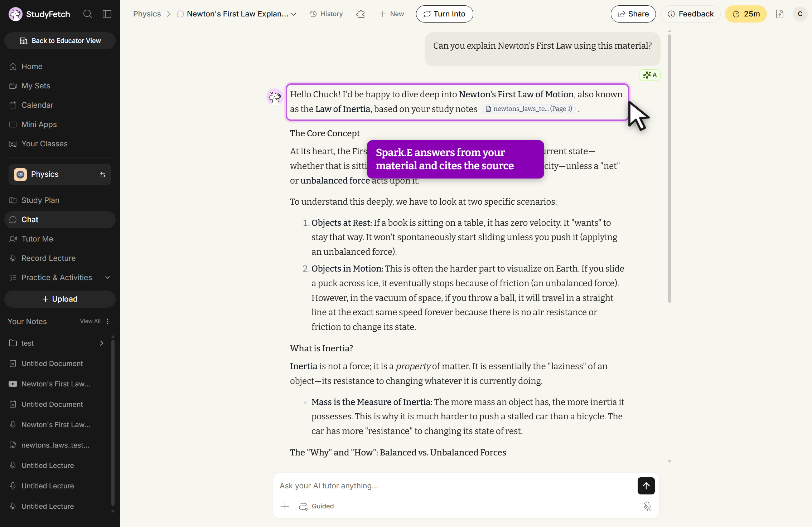Open Feedback
Screen dimensions: 812x527
point(691,14)
